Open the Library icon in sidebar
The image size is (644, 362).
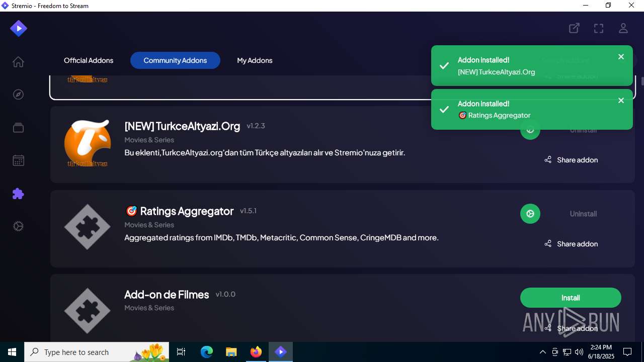[18, 128]
